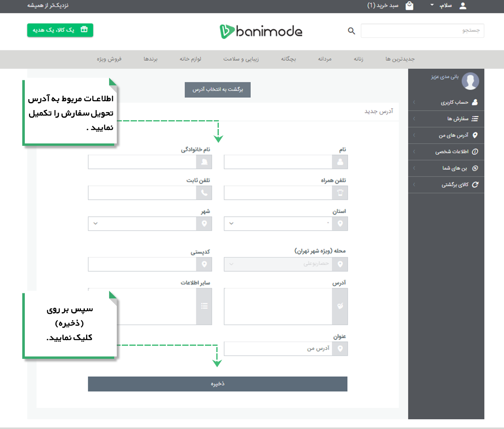This screenshot has height=429, width=504.
Task: Click the سفارش ها list icon
Action: tap(475, 119)
